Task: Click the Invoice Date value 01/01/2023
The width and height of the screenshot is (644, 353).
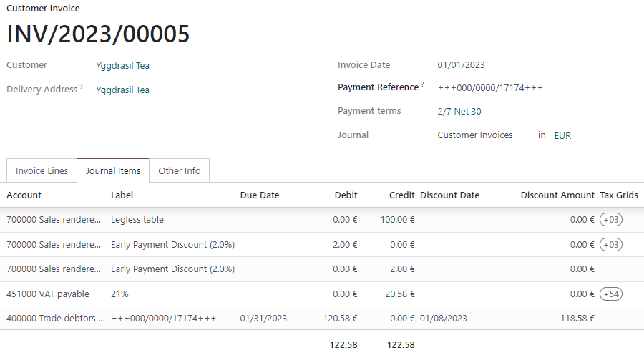Action: pos(461,65)
